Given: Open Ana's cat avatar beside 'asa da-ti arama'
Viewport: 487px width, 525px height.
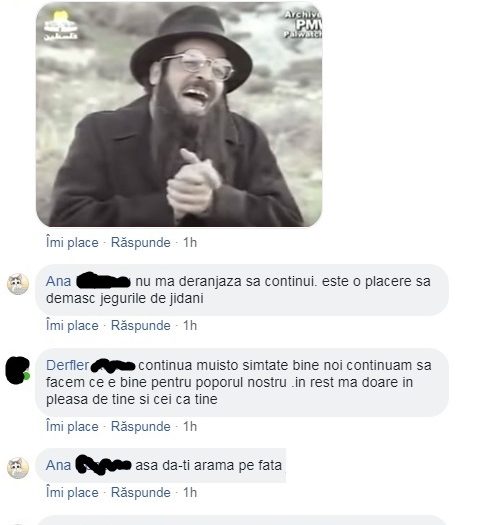Looking at the screenshot, I should click(18, 468).
